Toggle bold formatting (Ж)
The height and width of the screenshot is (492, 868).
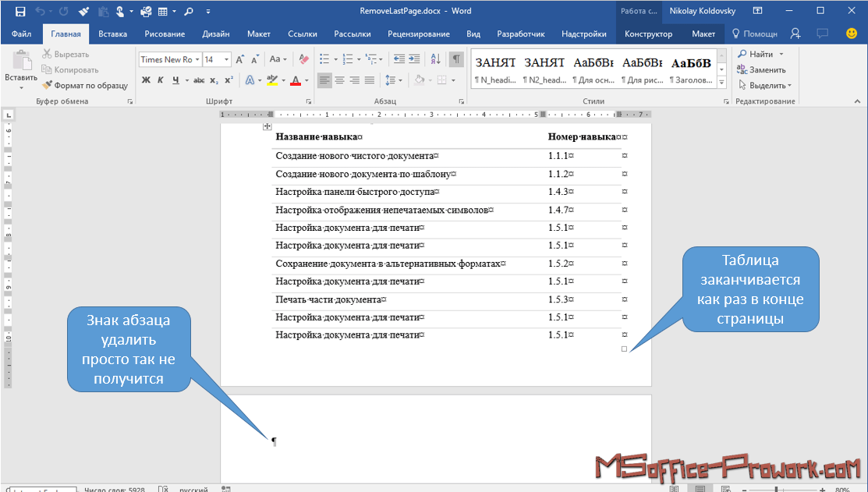point(146,80)
